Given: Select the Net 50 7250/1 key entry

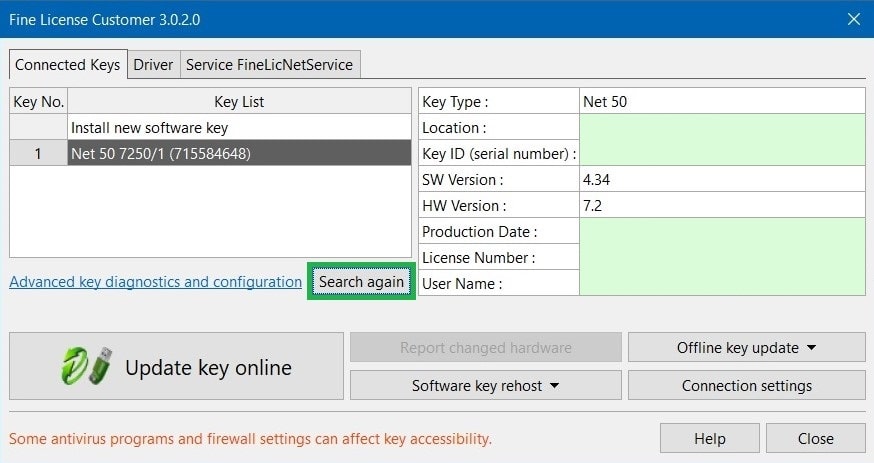Looking at the screenshot, I should point(239,153).
